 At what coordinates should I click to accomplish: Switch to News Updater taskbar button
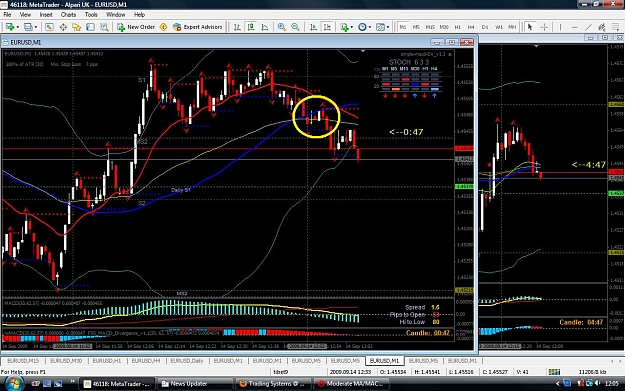click(195, 384)
